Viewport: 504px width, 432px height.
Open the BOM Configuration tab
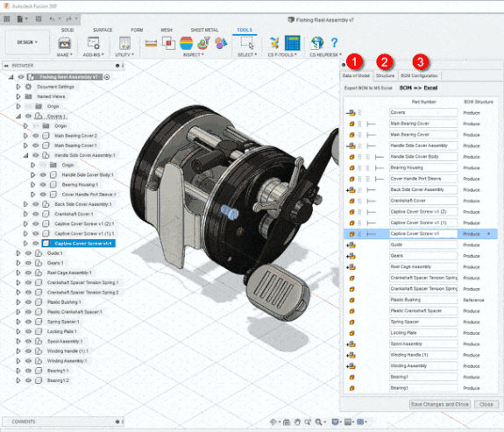coord(419,75)
